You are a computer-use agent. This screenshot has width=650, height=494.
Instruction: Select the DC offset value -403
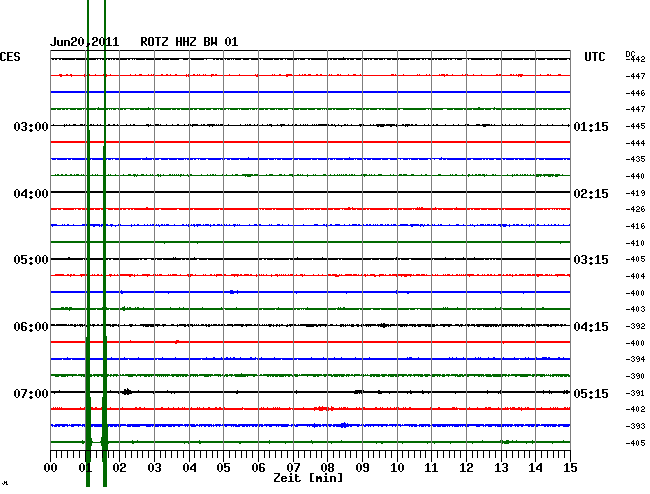pyautogui.click(x=635, y=309)
